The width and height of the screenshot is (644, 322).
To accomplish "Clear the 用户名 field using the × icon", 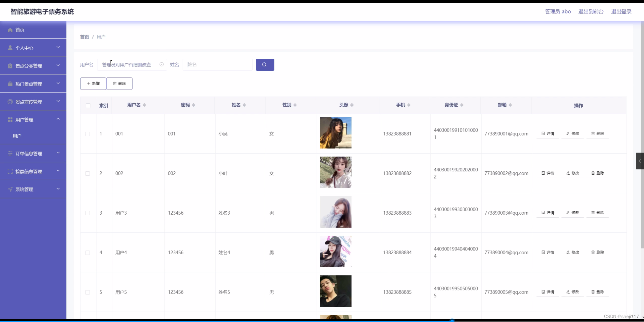I will 161,64.
